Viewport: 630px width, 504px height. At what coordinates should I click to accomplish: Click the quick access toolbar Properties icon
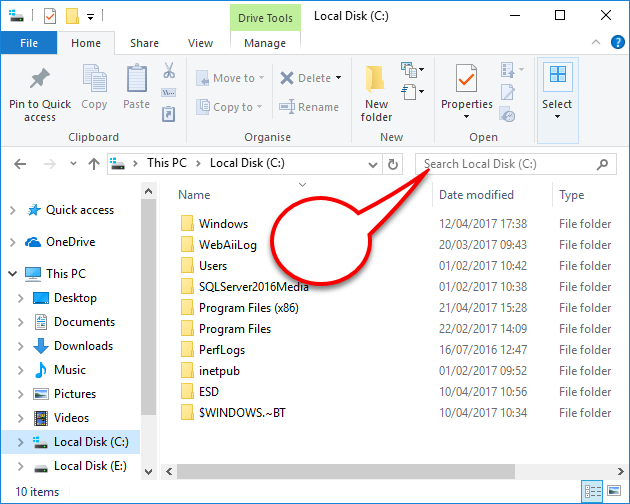(x=50, y=16)
